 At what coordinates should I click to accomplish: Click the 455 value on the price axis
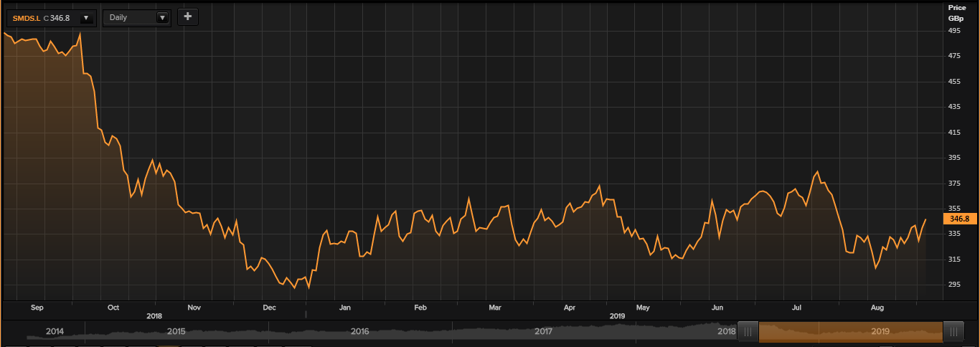tap(955, 82)
